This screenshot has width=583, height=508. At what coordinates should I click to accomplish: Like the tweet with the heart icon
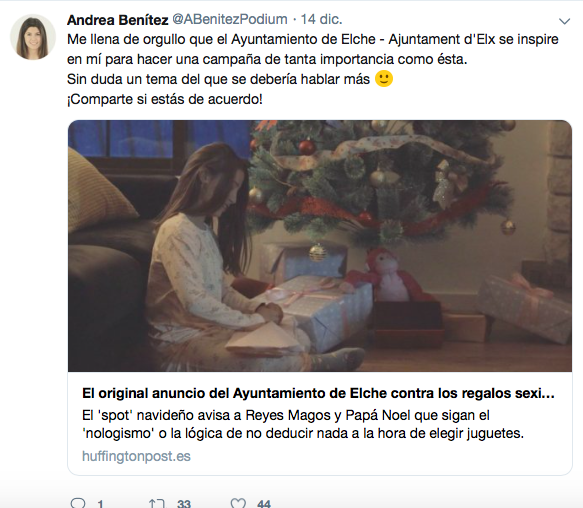click(238, 503)
